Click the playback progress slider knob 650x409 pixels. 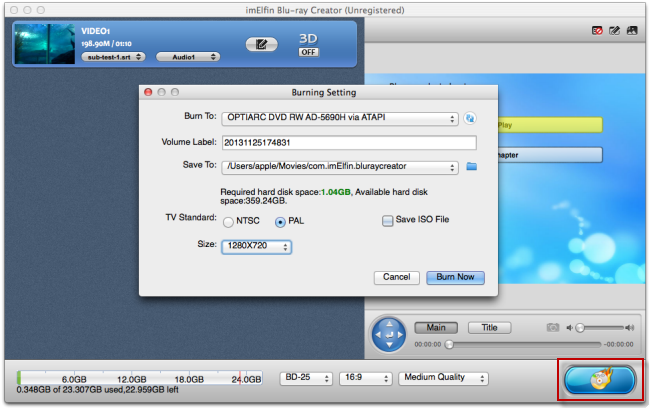pyautogui.click(x=449, y=344)
